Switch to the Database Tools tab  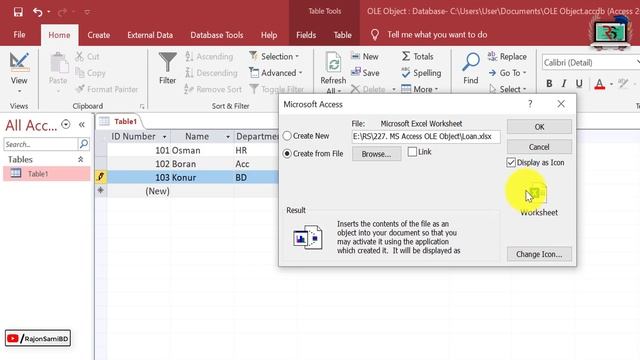[217, 35]
